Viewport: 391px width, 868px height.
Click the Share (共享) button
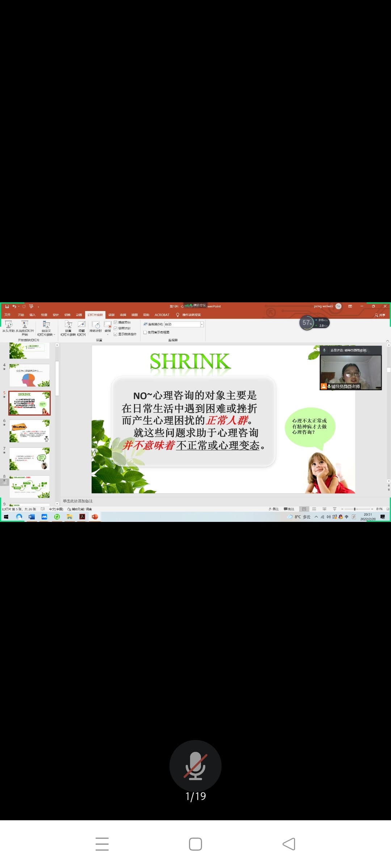point(380,315)
